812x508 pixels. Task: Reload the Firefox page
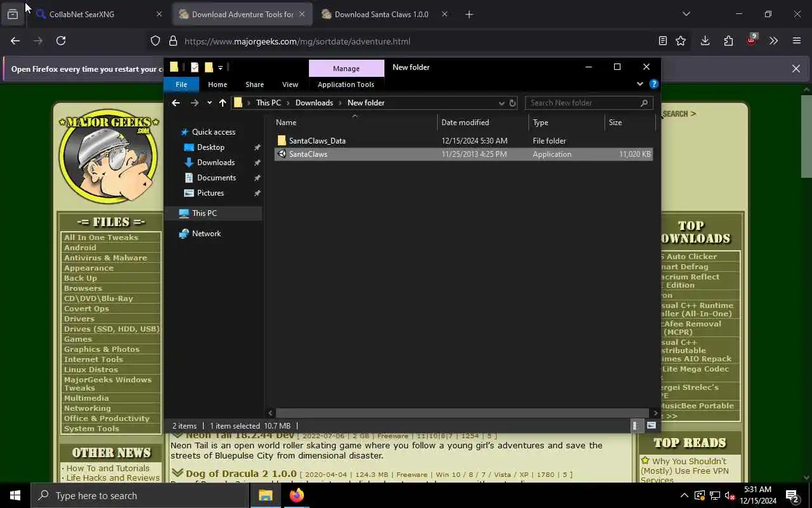tap(61, 41)
